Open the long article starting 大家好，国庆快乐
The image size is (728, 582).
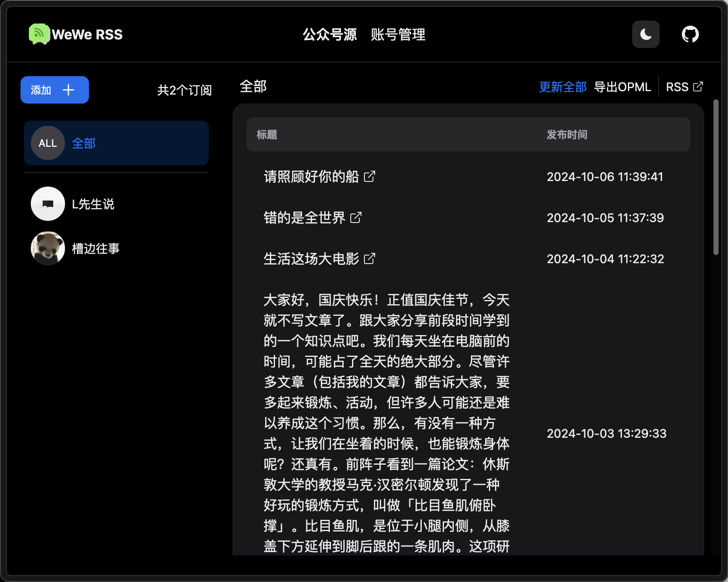387,423
